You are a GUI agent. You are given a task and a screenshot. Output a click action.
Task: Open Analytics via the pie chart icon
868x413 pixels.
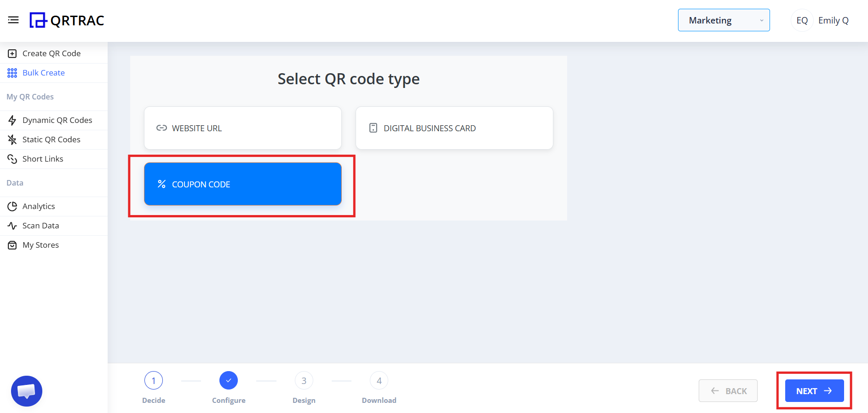(12, 206)
